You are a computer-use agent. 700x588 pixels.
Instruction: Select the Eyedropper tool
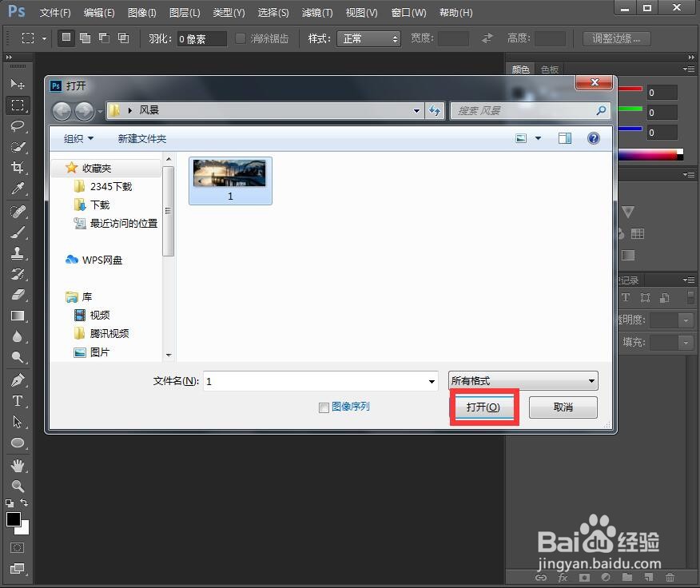tap(18, 189)
